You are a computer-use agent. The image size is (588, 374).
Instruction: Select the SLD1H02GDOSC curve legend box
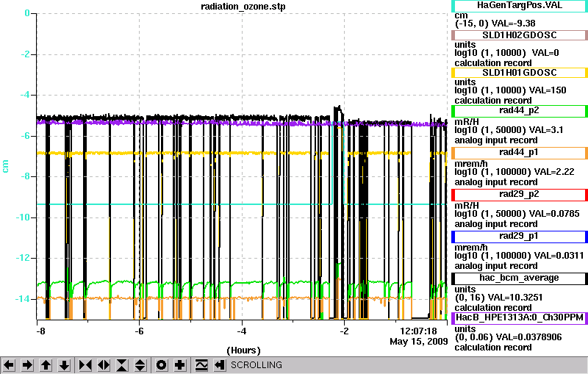click(520, 35)
